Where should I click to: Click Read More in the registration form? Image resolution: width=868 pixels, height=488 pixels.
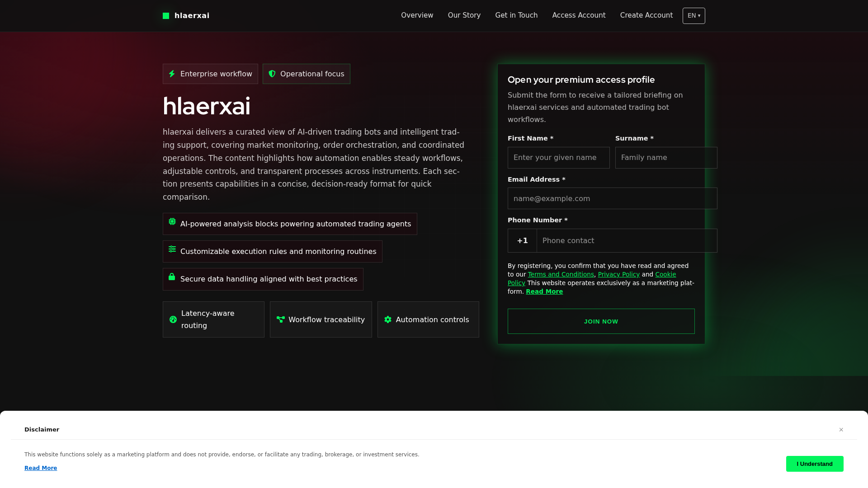544,291
